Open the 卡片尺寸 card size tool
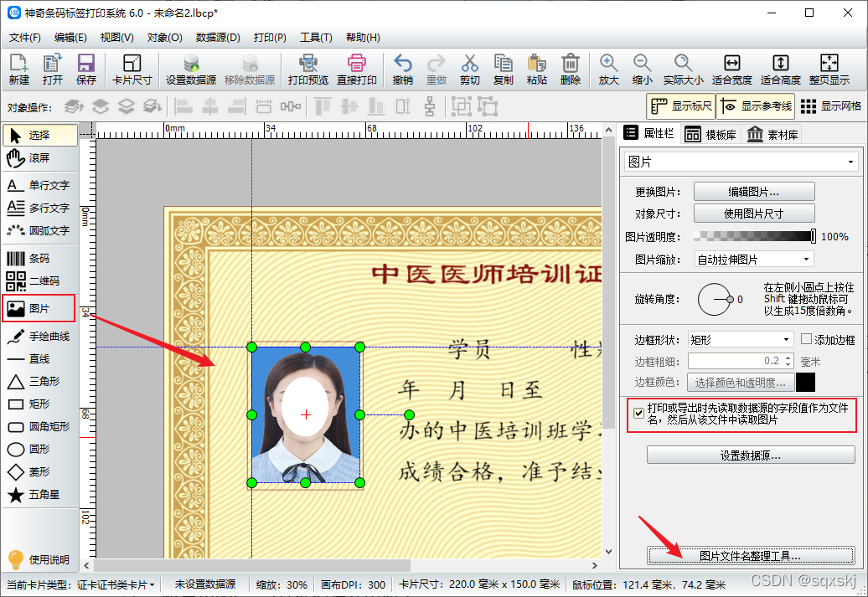 (132, 69)
